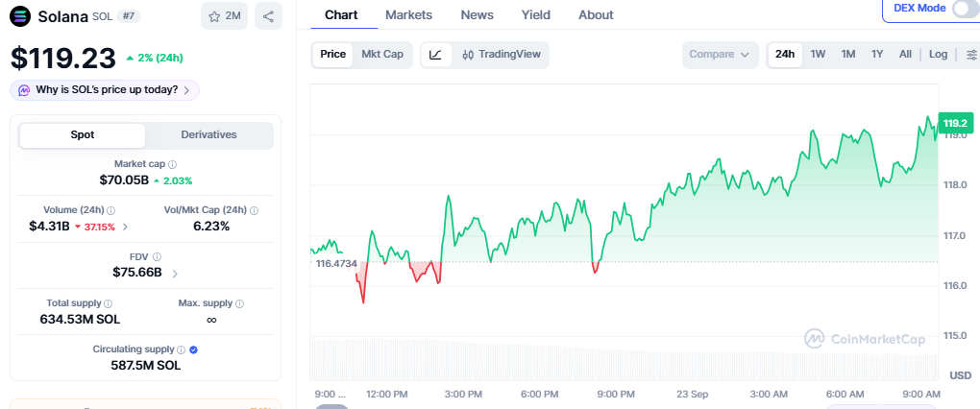
Task: Click the $119.23 price text
Action: (x=63, y=58)
